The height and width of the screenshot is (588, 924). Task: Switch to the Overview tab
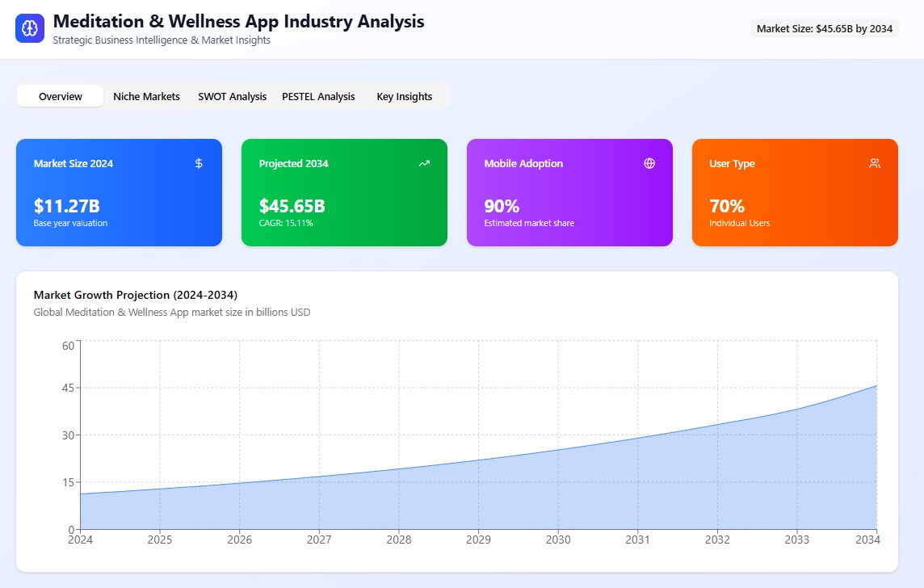coord(61,96)
